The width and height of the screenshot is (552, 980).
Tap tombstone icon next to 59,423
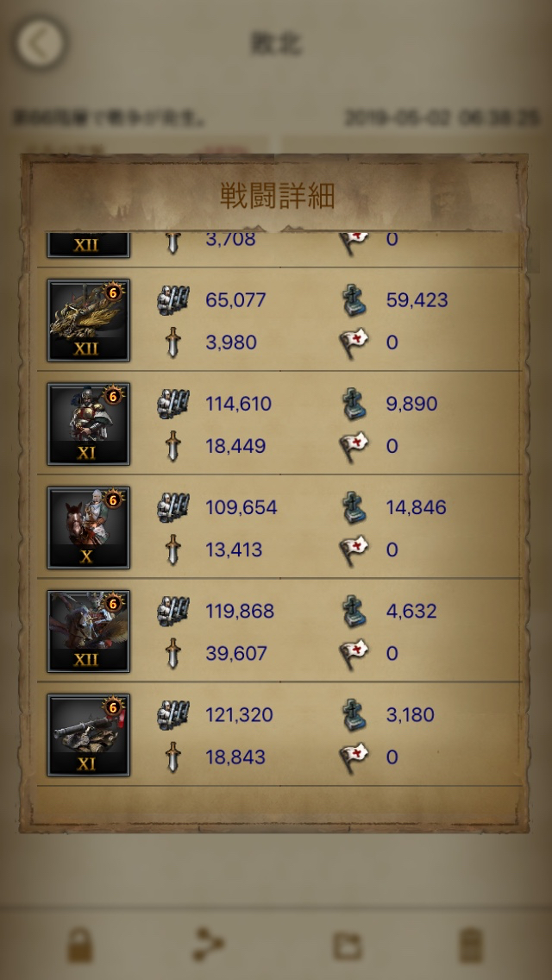[x=354, y=300]
